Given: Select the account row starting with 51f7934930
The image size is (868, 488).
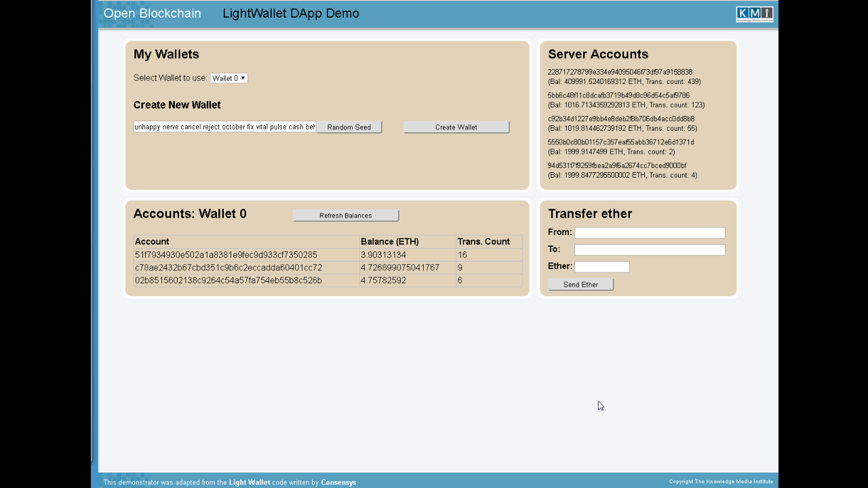Looking at the screenshot, I should 225,255.
